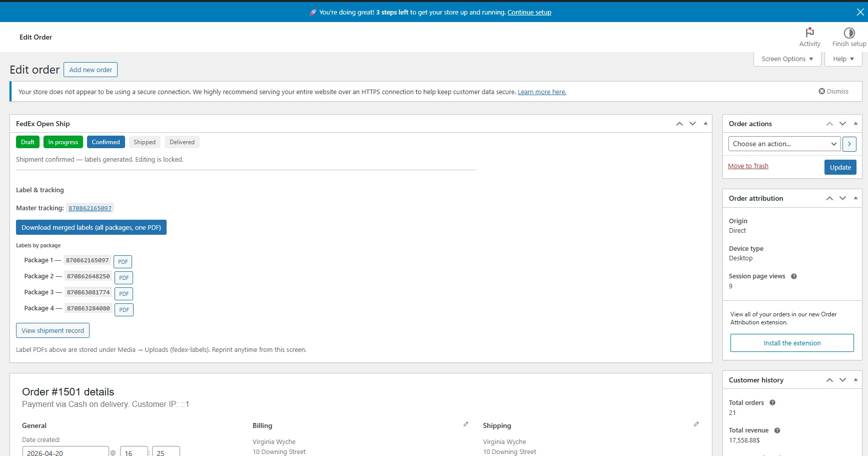This screenshot has height=456, width=868.
Task: Move FedEx Open Ship panel up
Action: click(x=679, y=124)
